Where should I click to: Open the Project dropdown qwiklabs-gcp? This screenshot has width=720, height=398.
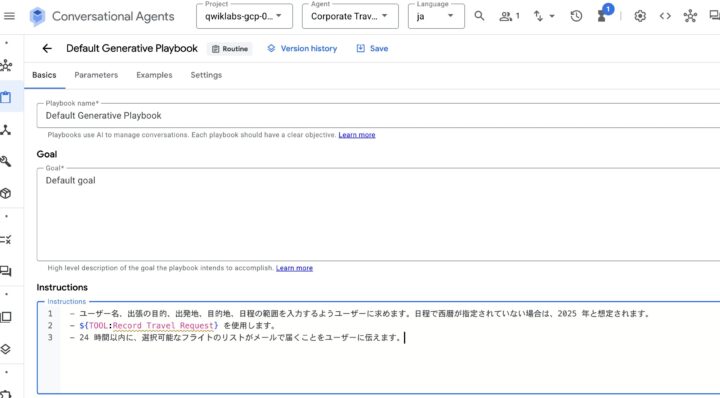[x=244, y=17]
